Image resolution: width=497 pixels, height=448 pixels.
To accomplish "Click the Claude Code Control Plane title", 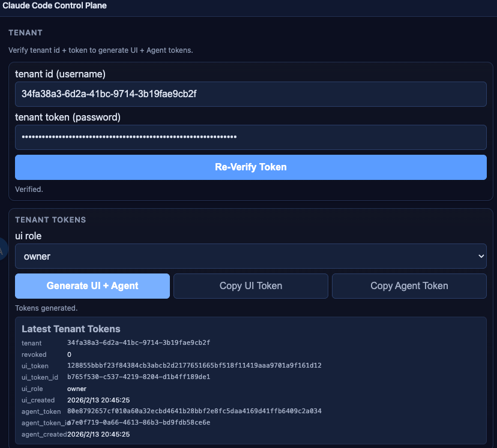I will 55,6.
